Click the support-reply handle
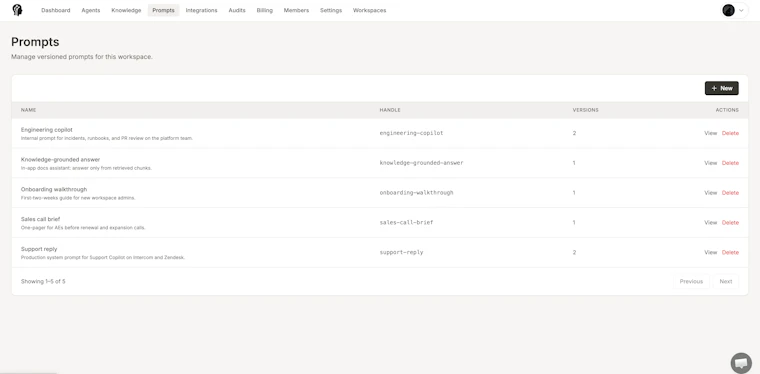Screen dimensions: 760x374 401,252
